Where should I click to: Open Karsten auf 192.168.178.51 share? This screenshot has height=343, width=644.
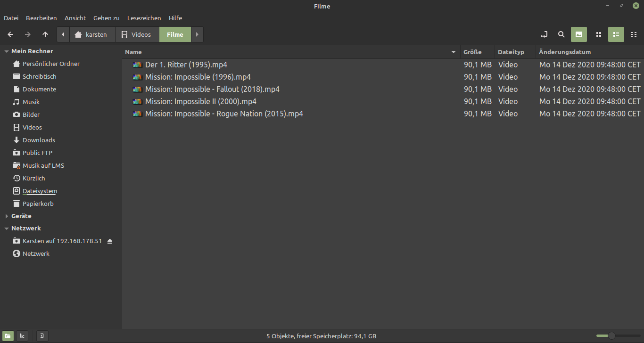click(62, 241)
